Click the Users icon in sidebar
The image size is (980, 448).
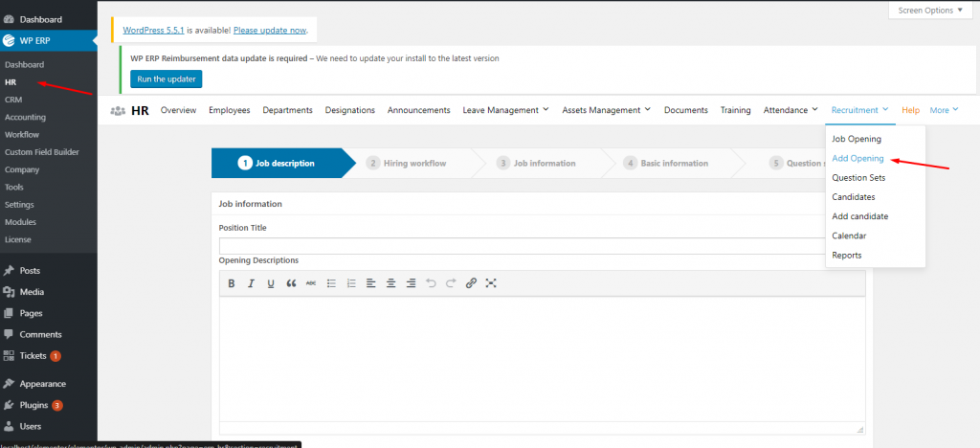(x=9, y=426)
